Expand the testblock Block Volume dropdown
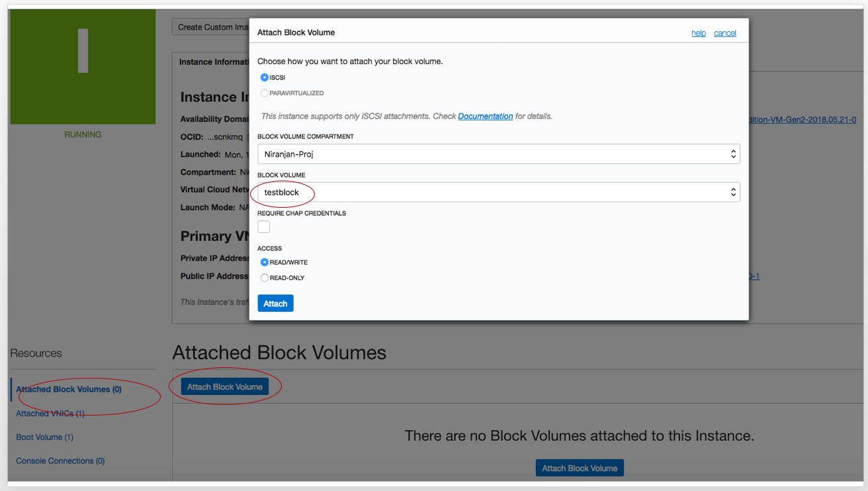868x491 pixels. (498, 193)
